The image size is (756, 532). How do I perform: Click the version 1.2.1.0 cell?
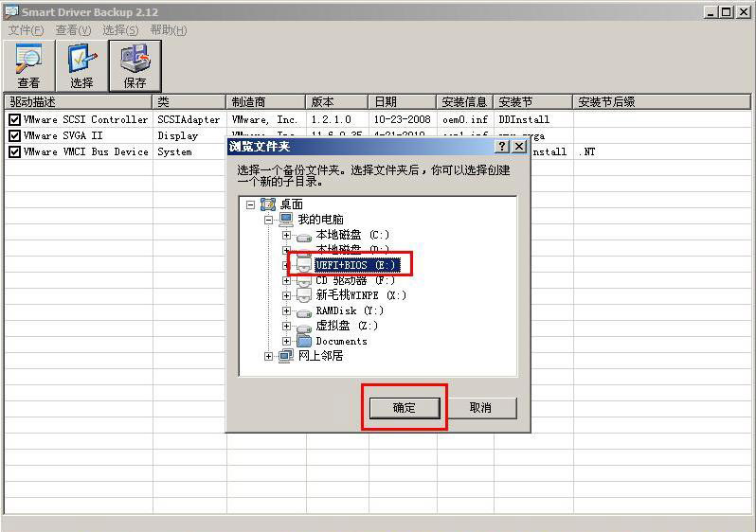click(x=332, y=119)
